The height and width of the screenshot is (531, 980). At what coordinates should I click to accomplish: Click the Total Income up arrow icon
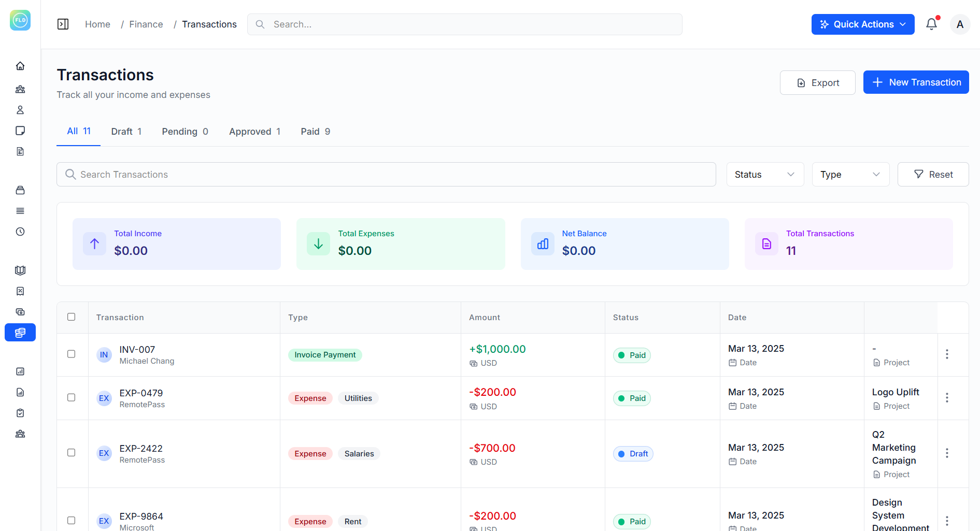click(94, 243)
